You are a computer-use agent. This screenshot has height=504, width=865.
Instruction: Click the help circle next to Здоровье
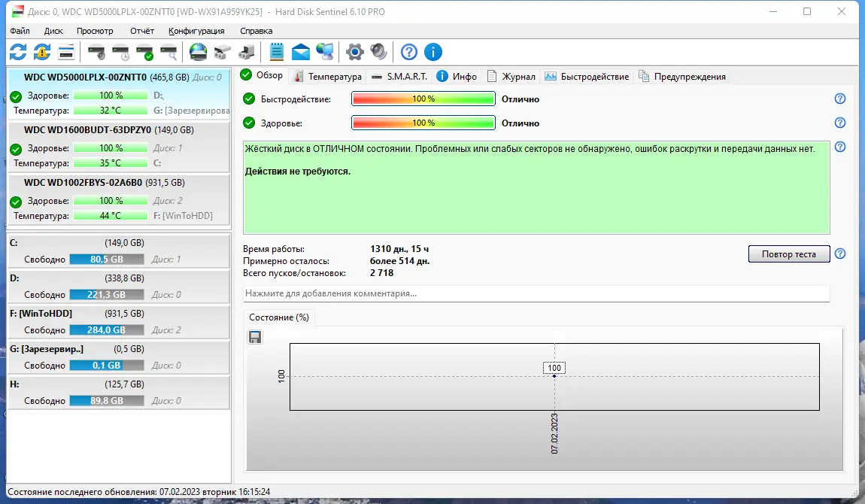click(840, 123)
